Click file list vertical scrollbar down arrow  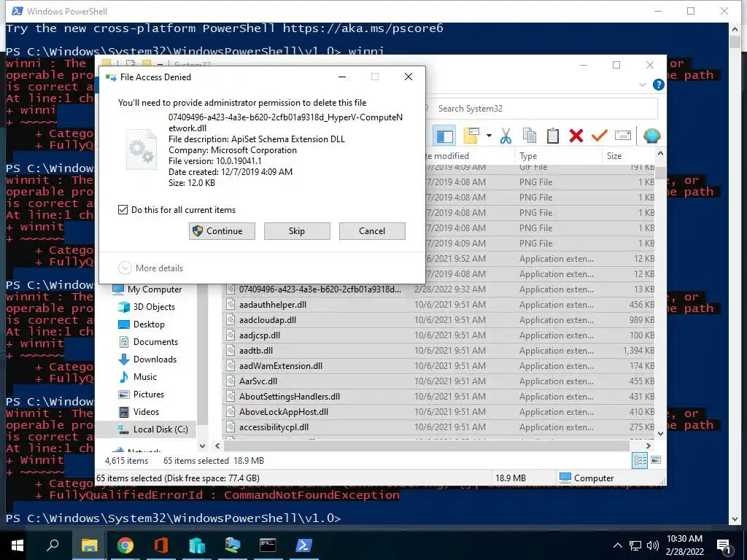[x=660, y=433]
